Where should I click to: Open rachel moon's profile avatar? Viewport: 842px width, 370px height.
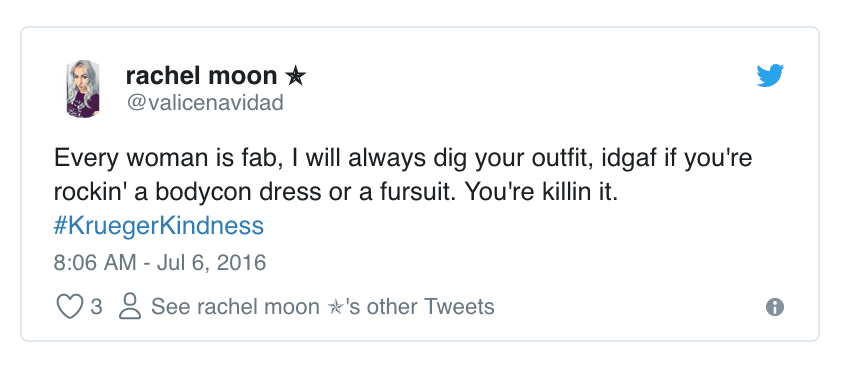83,89
